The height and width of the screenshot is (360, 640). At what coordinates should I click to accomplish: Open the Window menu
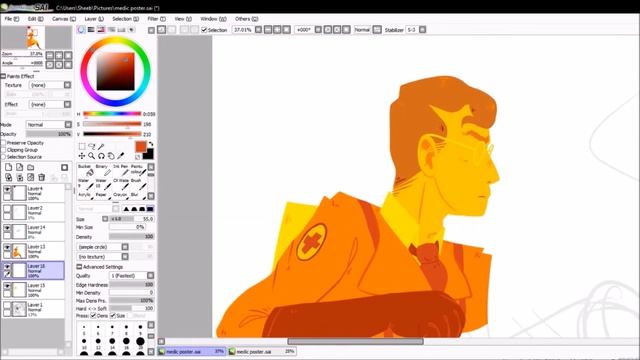click(213, 19)
